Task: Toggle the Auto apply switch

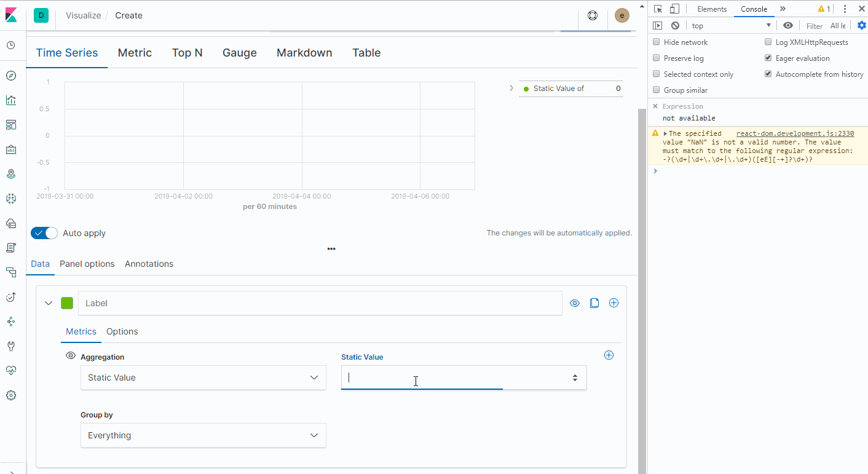Action: 44,233
